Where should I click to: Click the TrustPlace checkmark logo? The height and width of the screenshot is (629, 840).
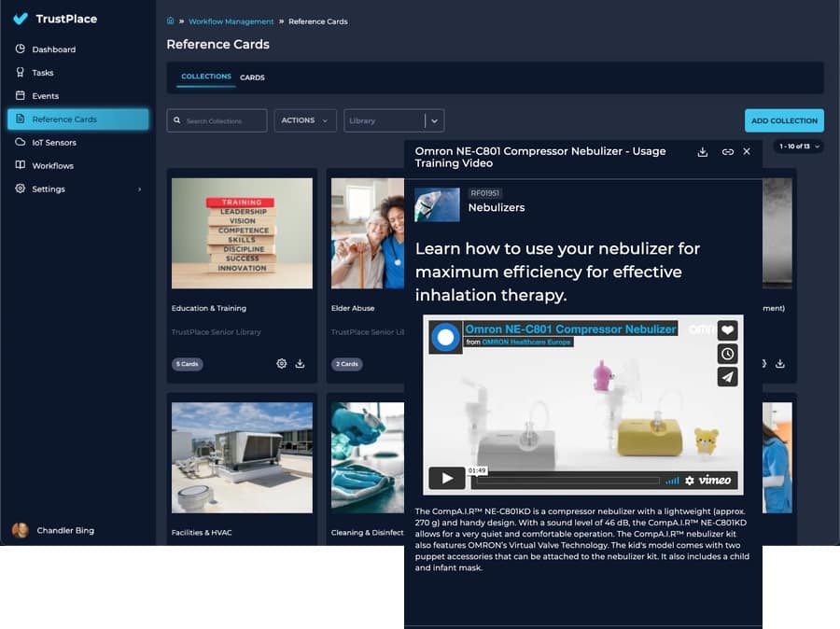pos(21,19)
